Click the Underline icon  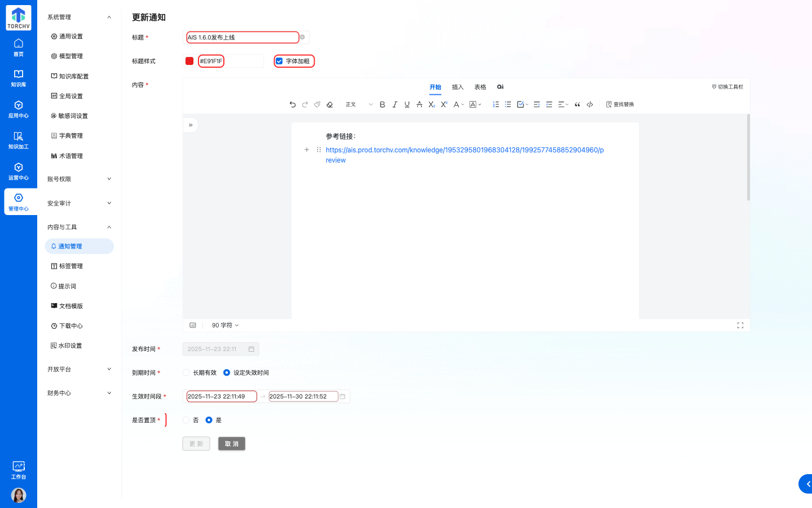pyautogui.click(x=407, y=104)
